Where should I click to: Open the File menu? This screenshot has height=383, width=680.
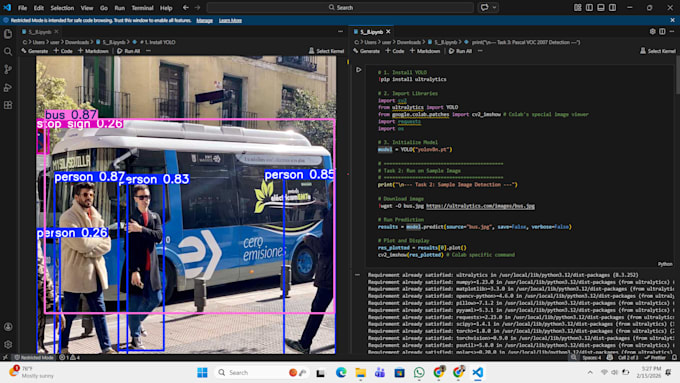(x=23, y=8)
